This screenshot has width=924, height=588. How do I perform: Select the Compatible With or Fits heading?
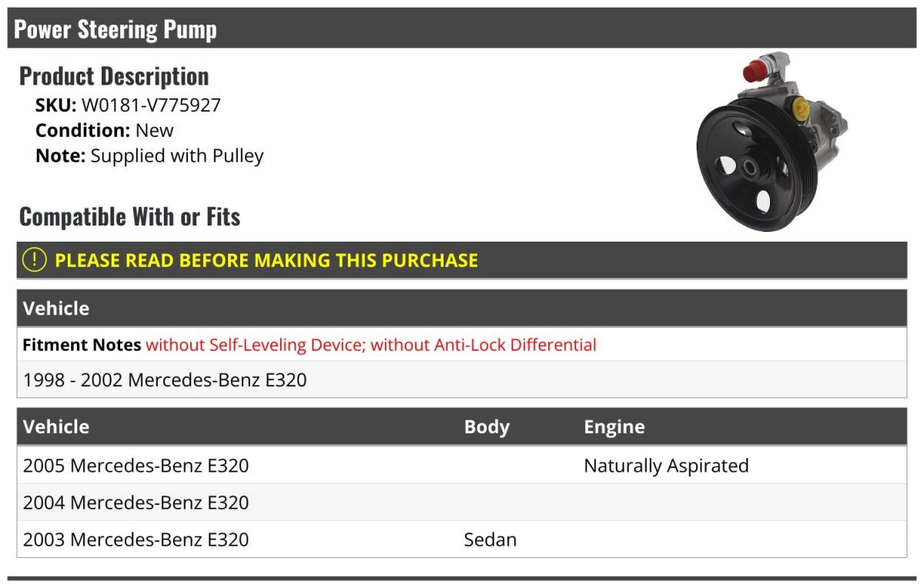[x=129, y=217]
